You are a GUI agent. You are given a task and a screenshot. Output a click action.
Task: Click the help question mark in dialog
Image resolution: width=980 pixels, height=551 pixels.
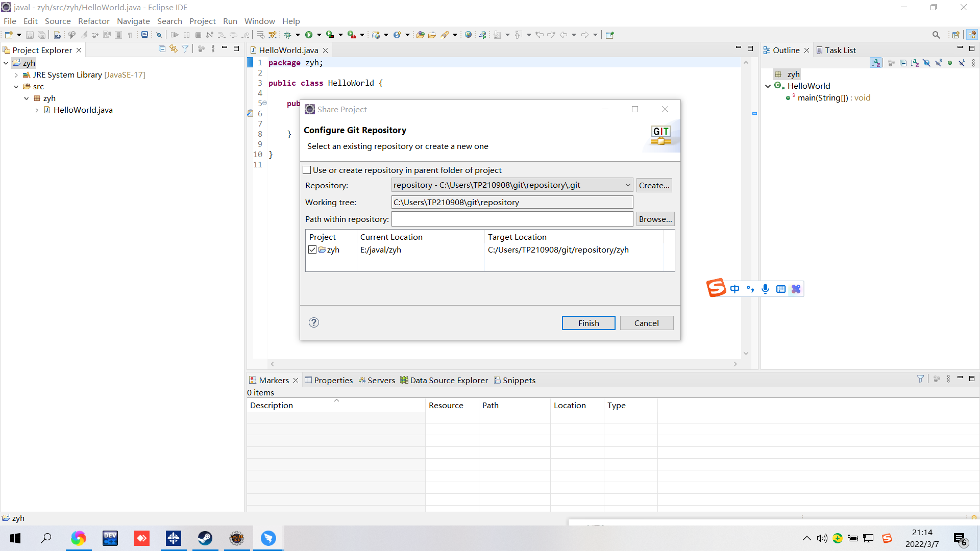(x=314, y=322)
